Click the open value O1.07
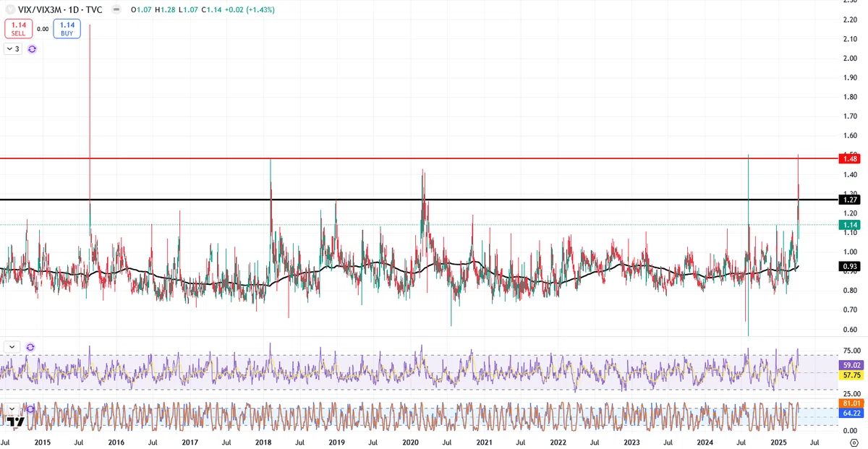 [x=142, y=10]
